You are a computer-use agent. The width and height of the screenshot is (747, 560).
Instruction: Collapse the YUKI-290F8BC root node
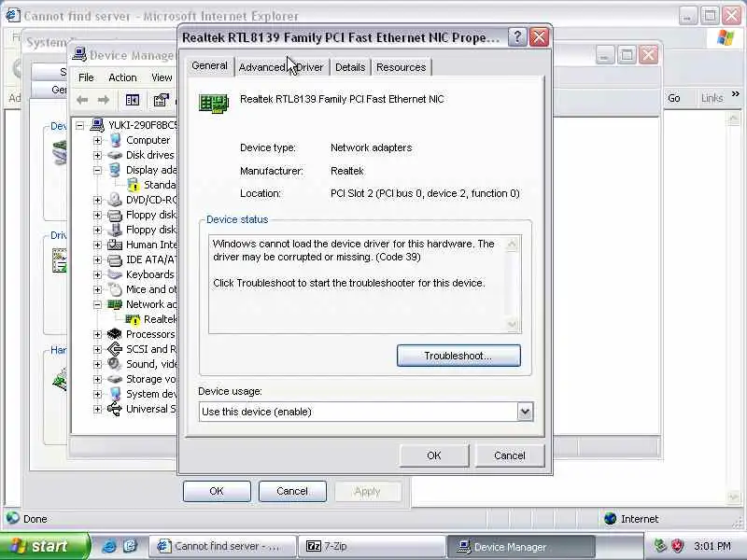(80, 126)
